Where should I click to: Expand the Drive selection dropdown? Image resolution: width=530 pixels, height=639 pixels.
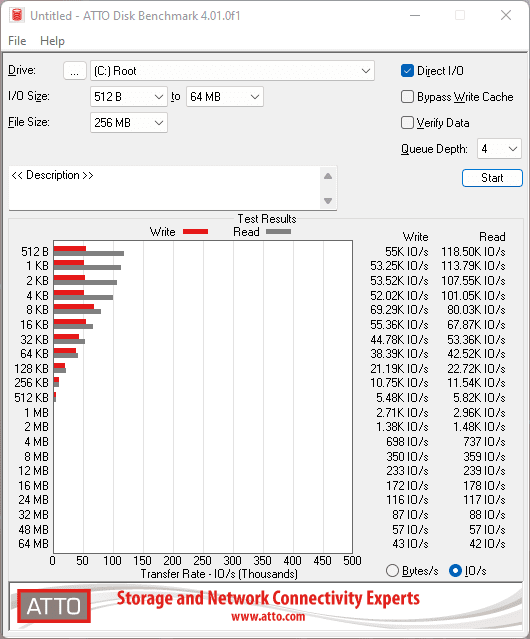click(x=232, y=71)
